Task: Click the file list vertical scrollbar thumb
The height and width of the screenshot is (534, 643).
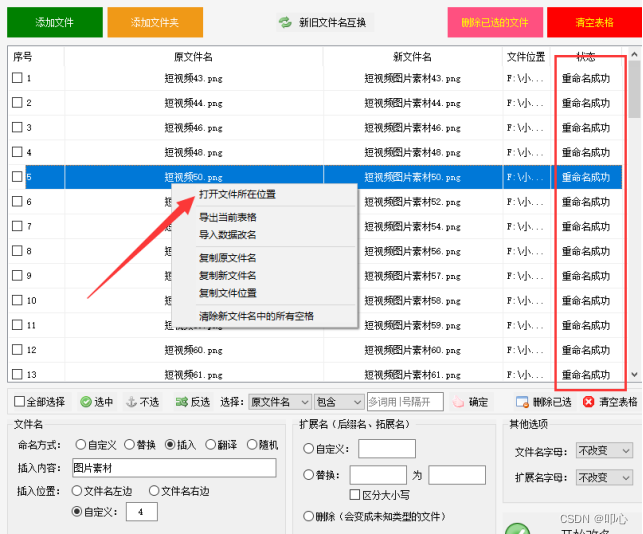Action: tap(634, 89)
